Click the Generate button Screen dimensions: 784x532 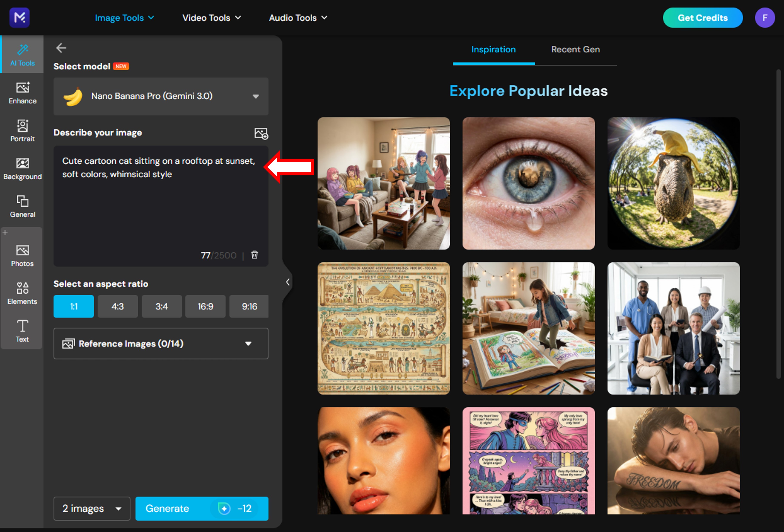(x=201, y=508)
